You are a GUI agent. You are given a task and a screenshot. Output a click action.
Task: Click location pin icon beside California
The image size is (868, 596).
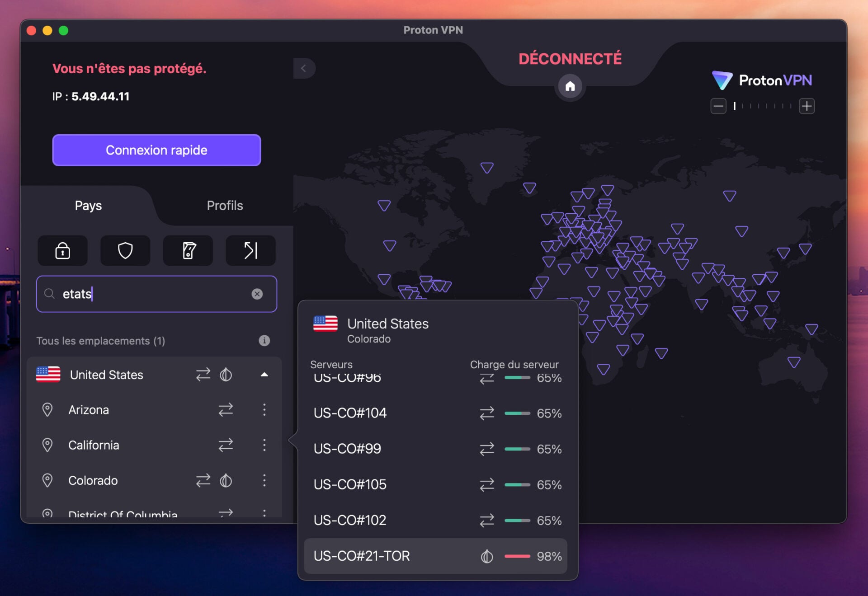click(47, 445)
